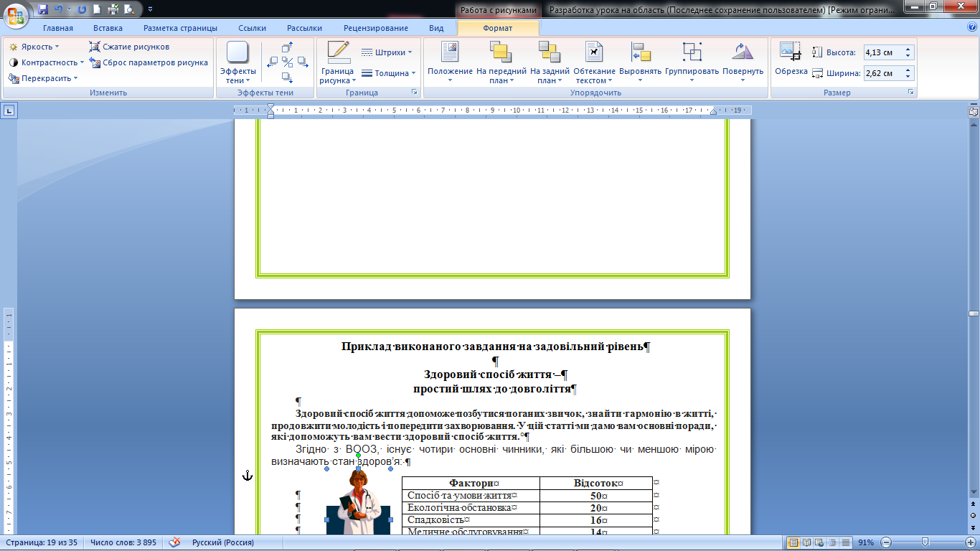Click На передний план bring to front

(x=501, y=63)
